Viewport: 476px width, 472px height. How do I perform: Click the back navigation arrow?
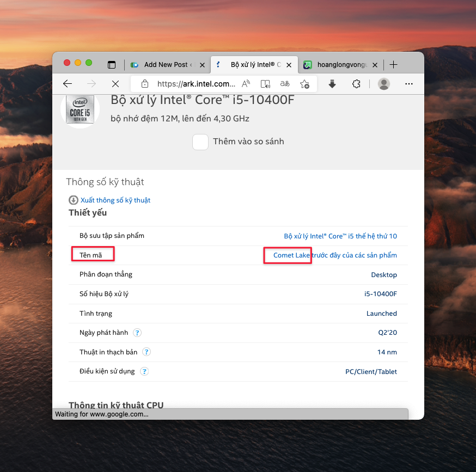click(68, 84)
